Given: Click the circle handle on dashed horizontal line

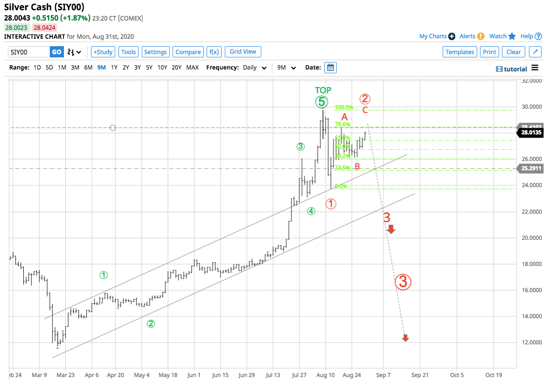Looking at the screenshot, I should [113, 128].
